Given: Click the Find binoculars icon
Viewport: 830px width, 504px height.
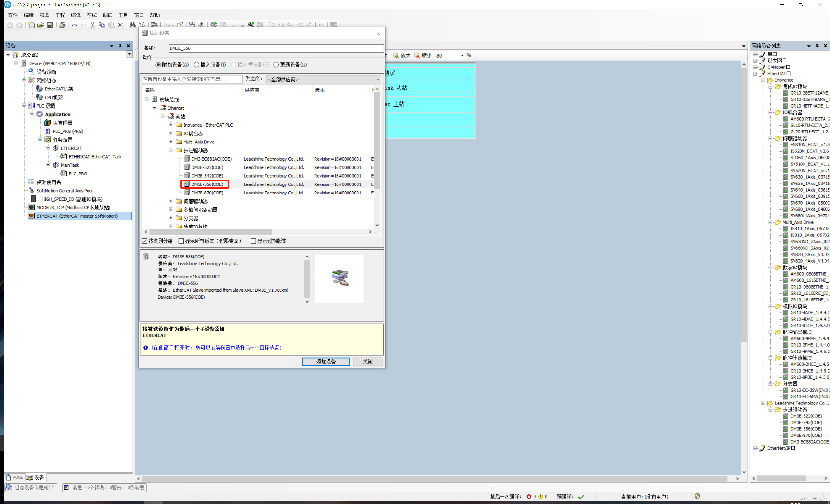Looking at the screenshot, I should pos(132,25).
